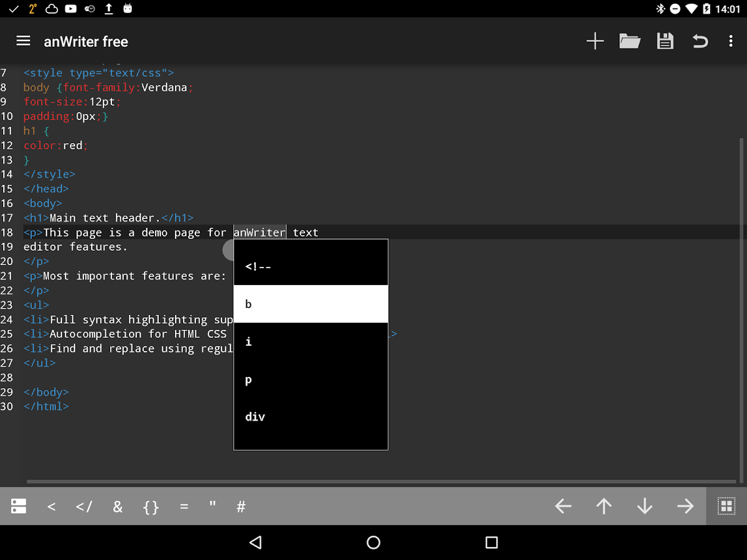The image size is (747, 560).
Task: Select the 'b' autocomplete suggestion
Action: [x=311, y=304]
